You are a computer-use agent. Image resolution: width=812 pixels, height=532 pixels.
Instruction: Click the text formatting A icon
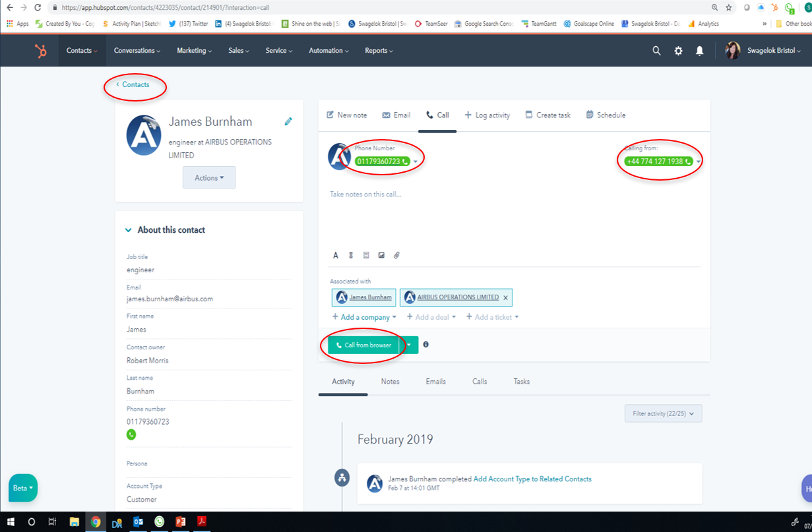pos(335,255)
